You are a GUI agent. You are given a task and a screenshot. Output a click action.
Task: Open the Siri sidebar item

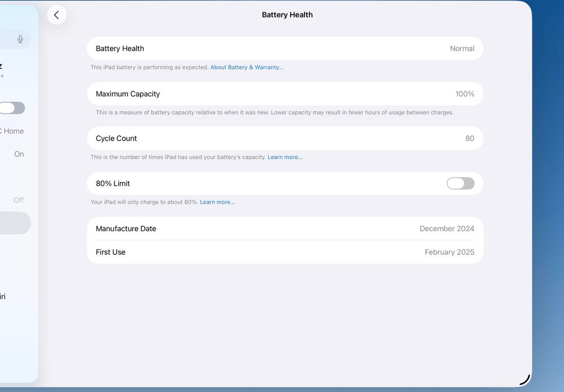[x=3, y=296]
